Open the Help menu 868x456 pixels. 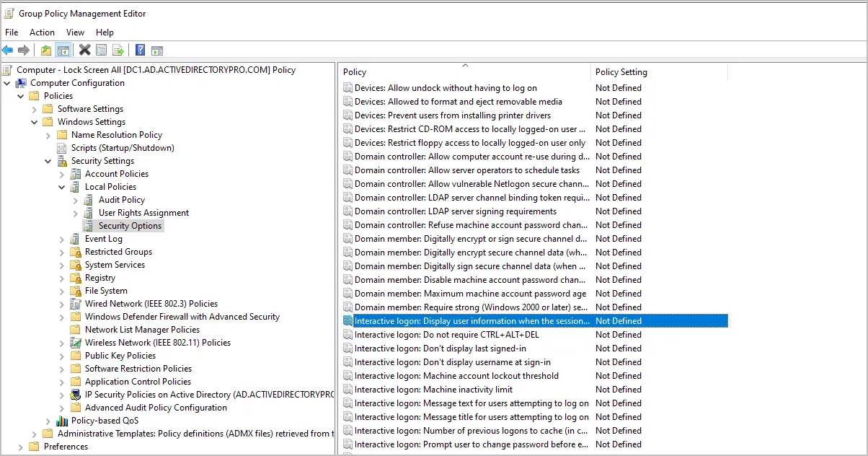(x=105, y=32)
